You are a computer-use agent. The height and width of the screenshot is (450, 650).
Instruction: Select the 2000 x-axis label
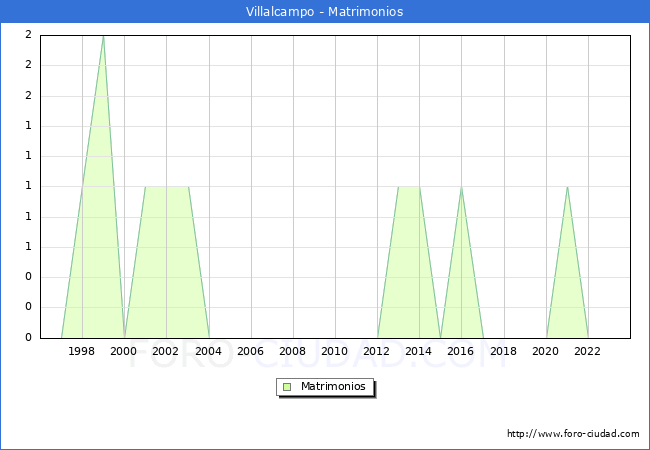click(124, 351)
